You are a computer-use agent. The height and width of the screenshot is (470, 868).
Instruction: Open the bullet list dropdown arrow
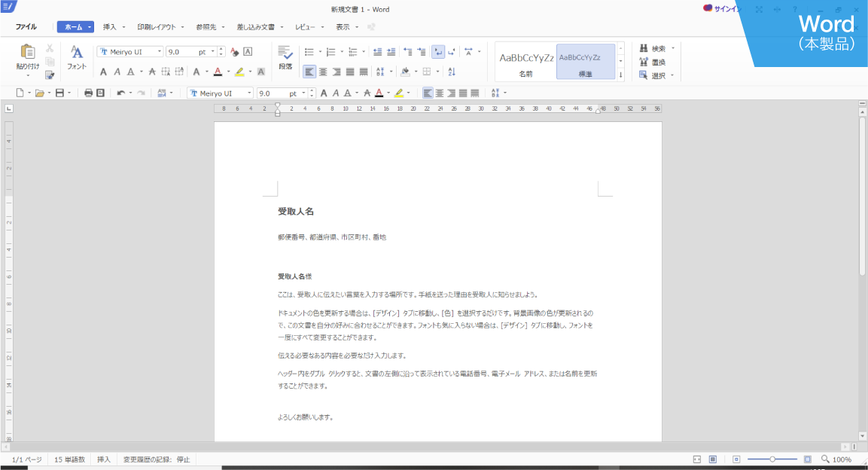click(320, 50)
